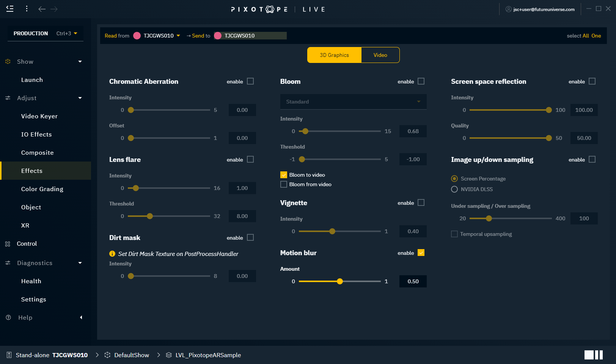Collapse the Show section
The height and width of the screenshot is (364, 616).
(80, 61)
